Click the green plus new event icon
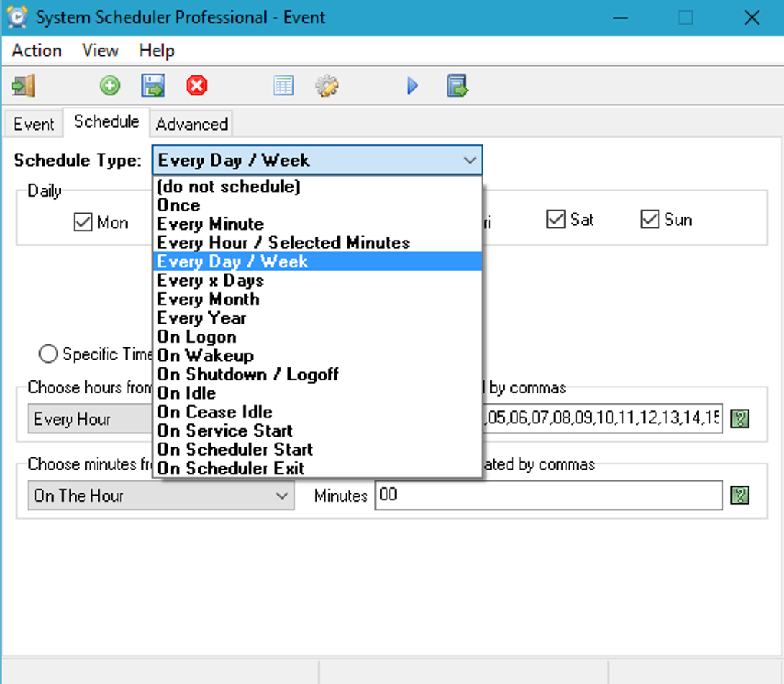 (x=109, y=85)
